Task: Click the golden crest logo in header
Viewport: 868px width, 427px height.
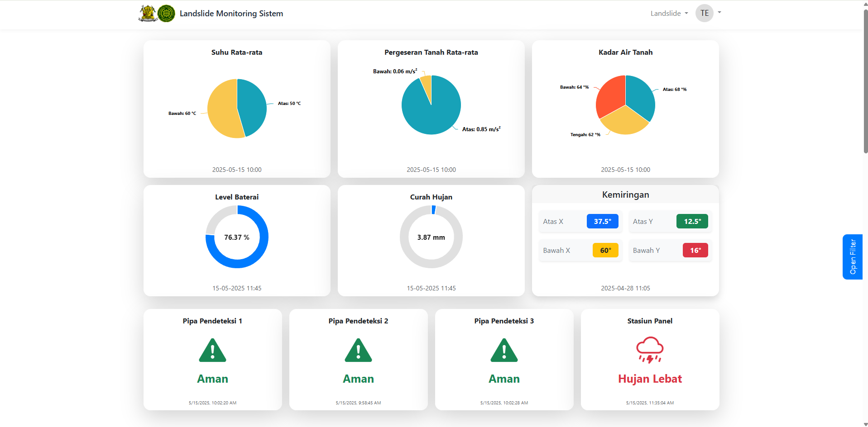Action: (x=148, y=14)
